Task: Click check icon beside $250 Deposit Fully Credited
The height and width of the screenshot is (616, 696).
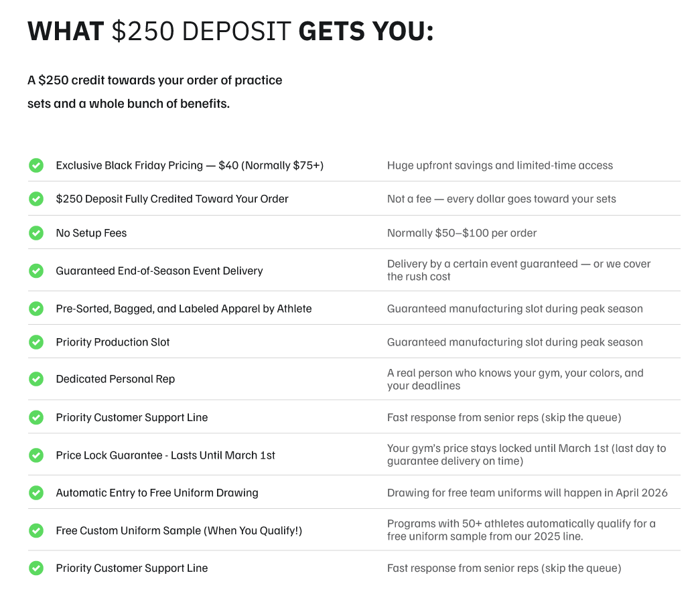Action: click(36, 199)
